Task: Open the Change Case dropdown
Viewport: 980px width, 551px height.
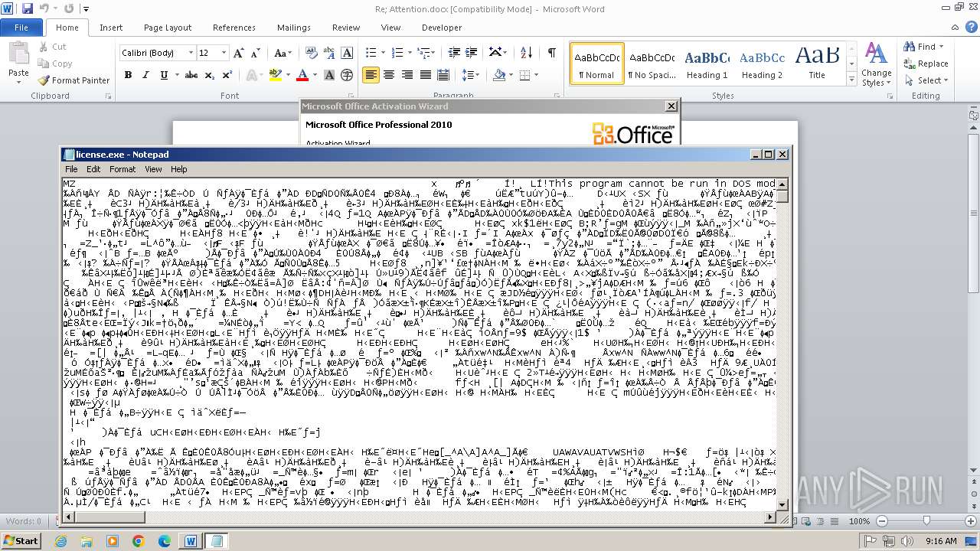Action: pyautogui.click(x=283, y=53)
